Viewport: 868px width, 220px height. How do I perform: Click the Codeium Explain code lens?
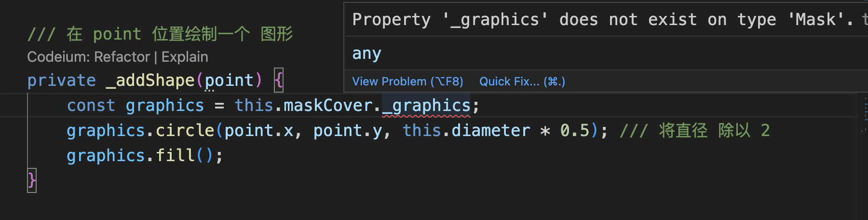click(185, 57)
